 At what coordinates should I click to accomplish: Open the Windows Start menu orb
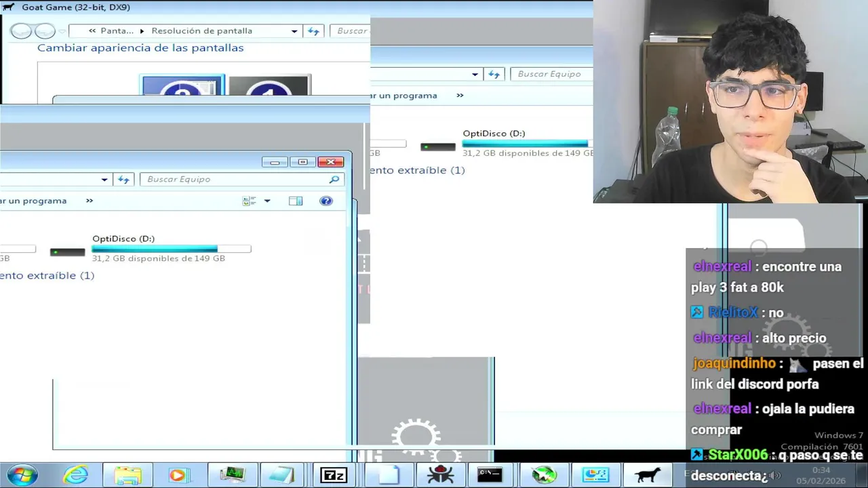22,475
